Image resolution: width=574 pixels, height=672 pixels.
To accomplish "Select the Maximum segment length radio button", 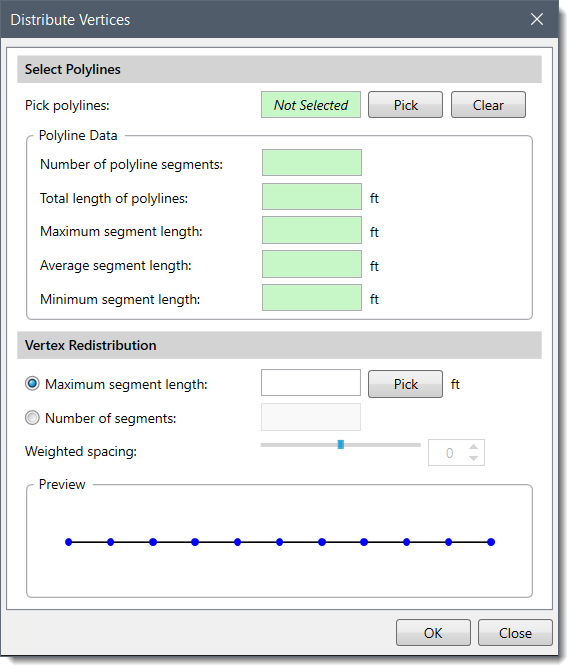I will click(32, 384).
